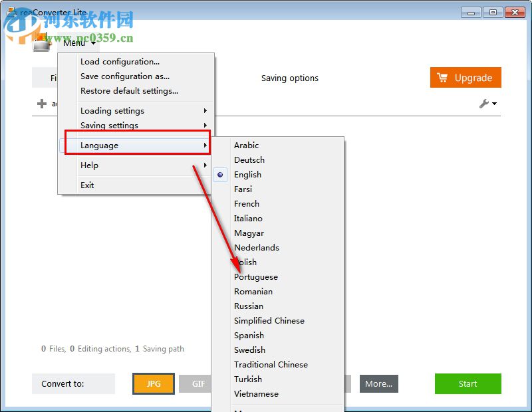Click the shopping cart Upgrade icon

pyautogui.click(x=443, y=77)
